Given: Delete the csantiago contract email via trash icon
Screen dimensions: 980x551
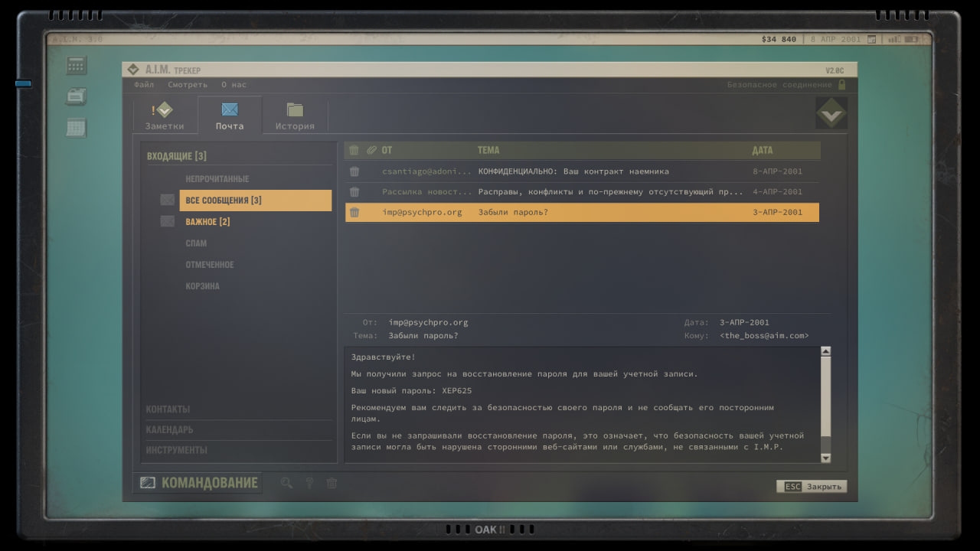Looking at the screenshot, I should (354, 171).
